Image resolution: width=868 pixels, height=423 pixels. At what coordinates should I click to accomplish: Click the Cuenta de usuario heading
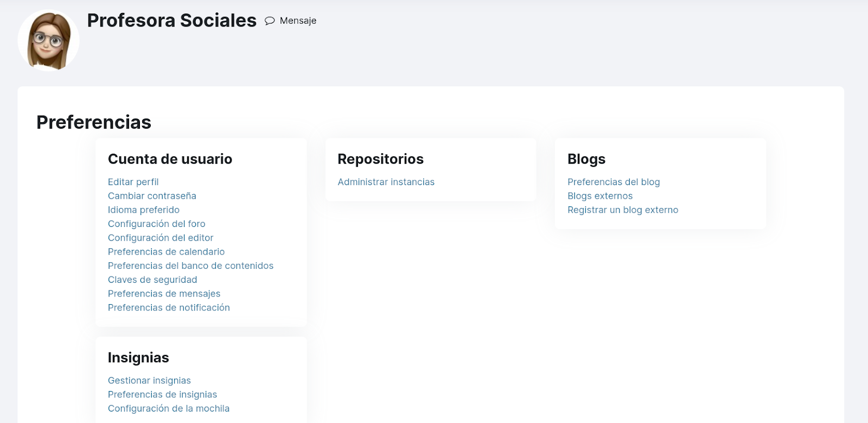click(x=170, y=159)
